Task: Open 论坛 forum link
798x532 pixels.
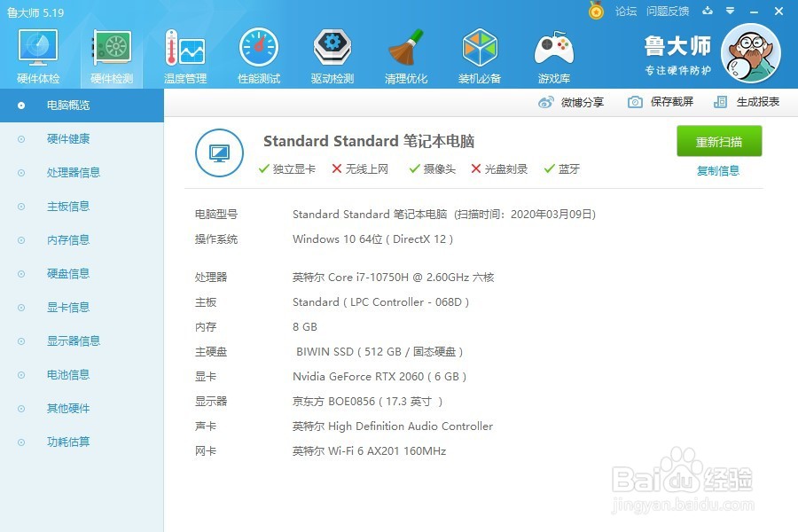Action: point(625,12)
